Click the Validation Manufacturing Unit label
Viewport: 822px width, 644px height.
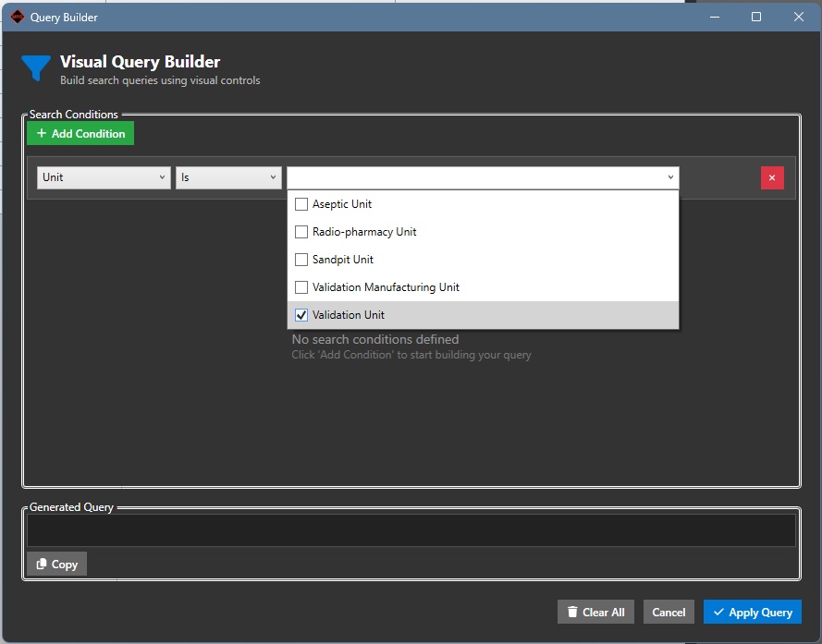click(x=386, y=287)
